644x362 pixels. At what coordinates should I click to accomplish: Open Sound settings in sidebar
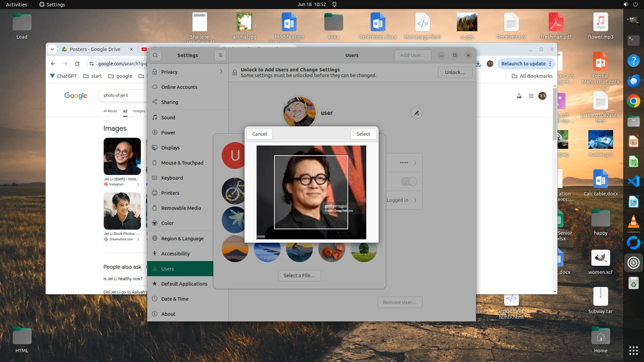click(168, 117)
